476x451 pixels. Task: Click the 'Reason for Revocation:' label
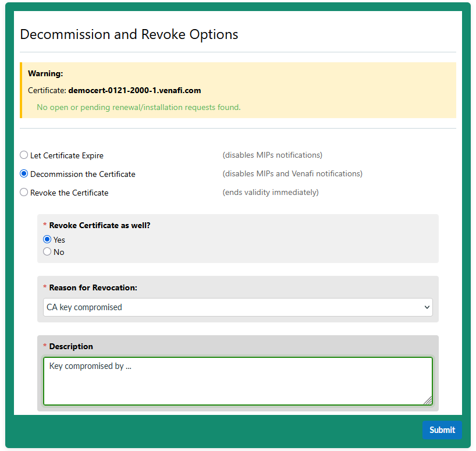click(x=93, y=287)
